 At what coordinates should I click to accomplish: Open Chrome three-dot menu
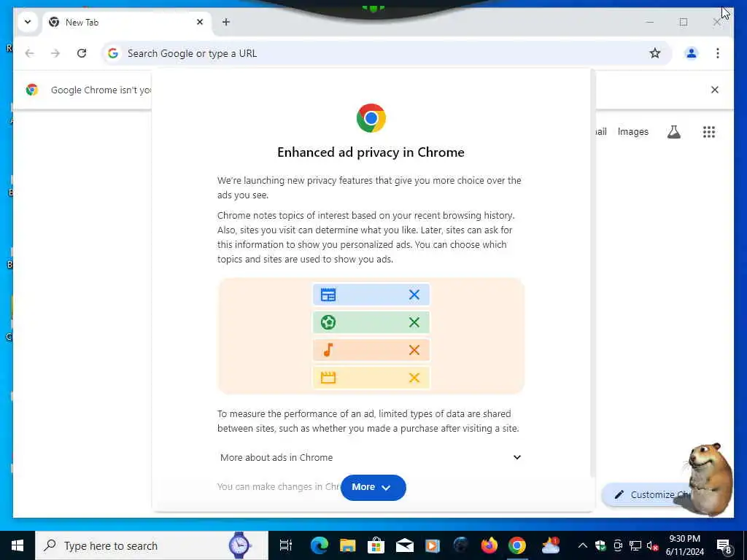pyautogui.click(x=718, y=53)
